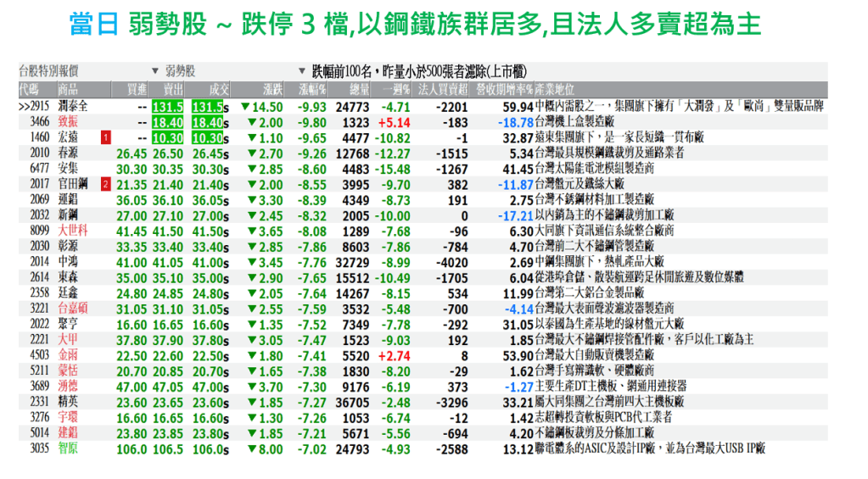
Task: Open stock 中鴻 in the list
Action: click(69, 261)
